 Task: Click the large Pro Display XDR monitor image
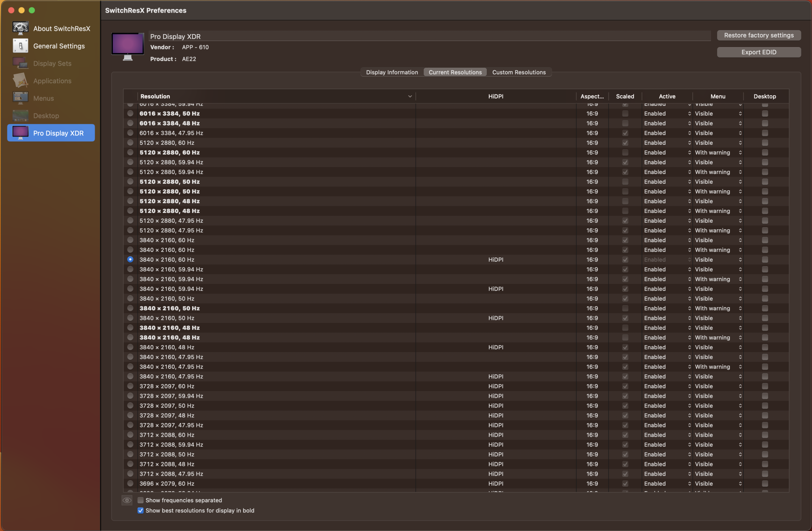[128, 46]
